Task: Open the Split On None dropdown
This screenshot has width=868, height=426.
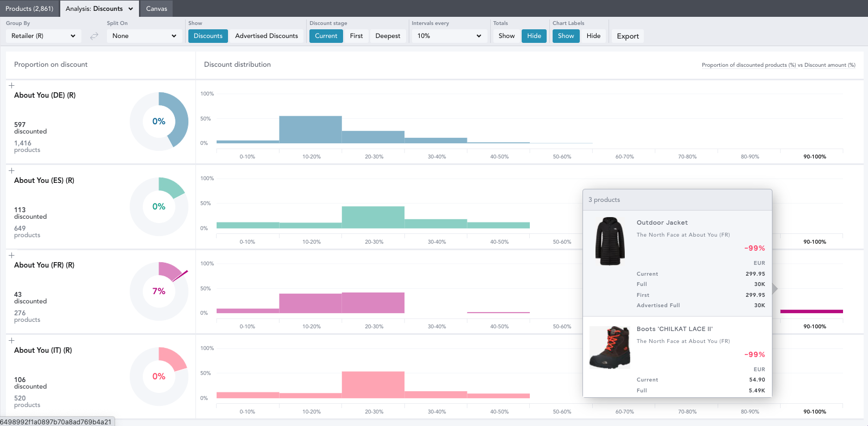Action: coord(144,36)
